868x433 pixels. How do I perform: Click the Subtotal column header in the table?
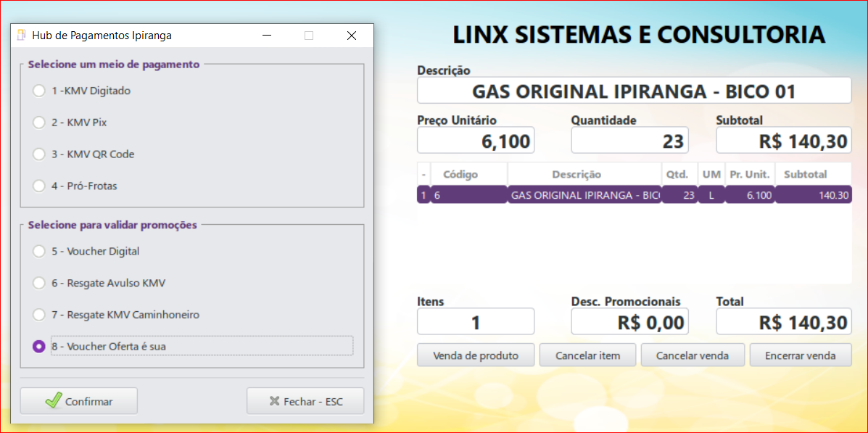point(813,174)
